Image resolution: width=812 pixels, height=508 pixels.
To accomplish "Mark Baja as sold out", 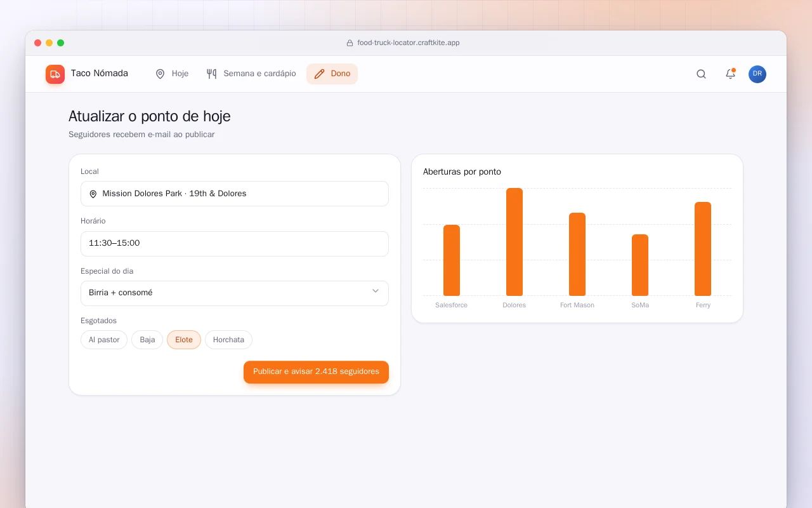I will click(x=147, y=340).
